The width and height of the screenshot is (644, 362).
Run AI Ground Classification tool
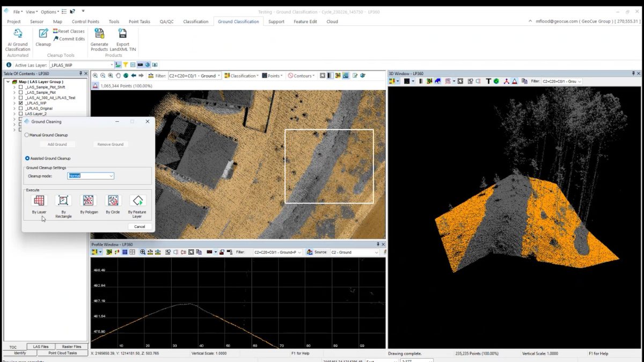[18, 40]
